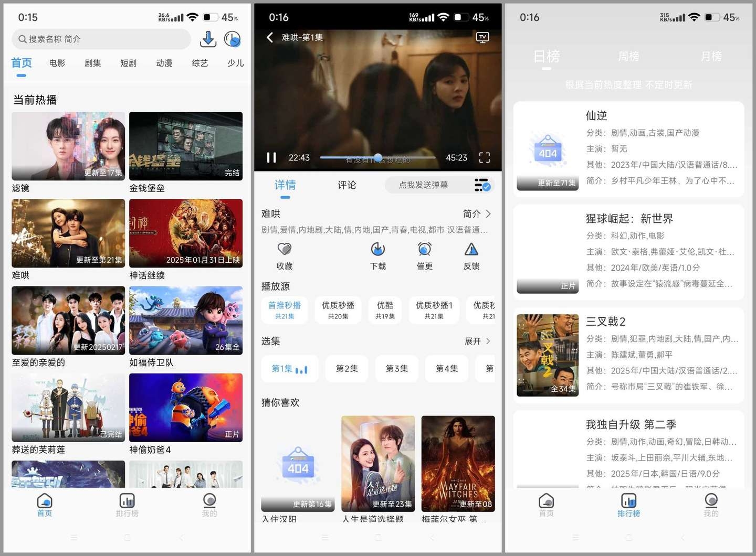Tap the search magnifier icon
The height and width of the screenshot is (556, 756).
coord(22,39)
